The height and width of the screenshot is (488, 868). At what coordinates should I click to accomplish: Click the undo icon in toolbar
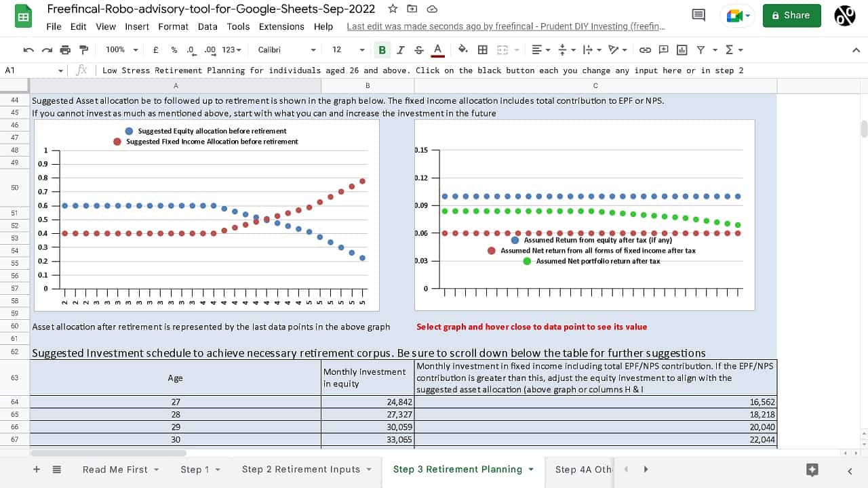pyautogui.click(x=28, y=49)
